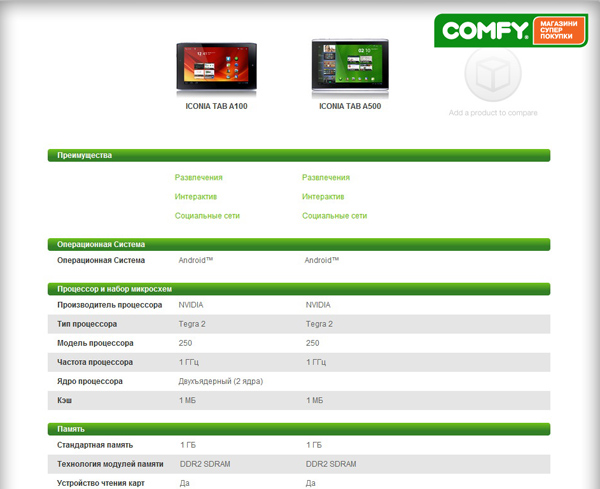600x489 pixels.
Task: Click the Процессор и набор микросхем header
Action: [x=299, y=289]
